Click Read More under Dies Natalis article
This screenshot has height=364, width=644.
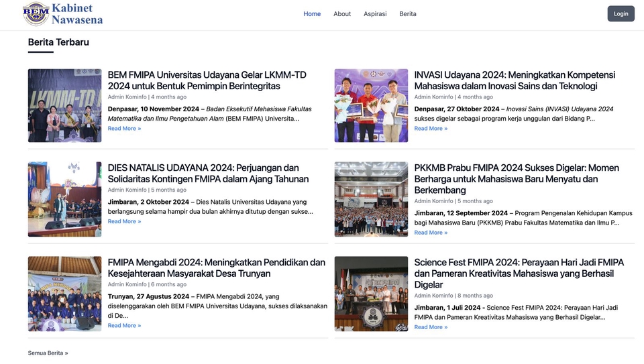124,221
